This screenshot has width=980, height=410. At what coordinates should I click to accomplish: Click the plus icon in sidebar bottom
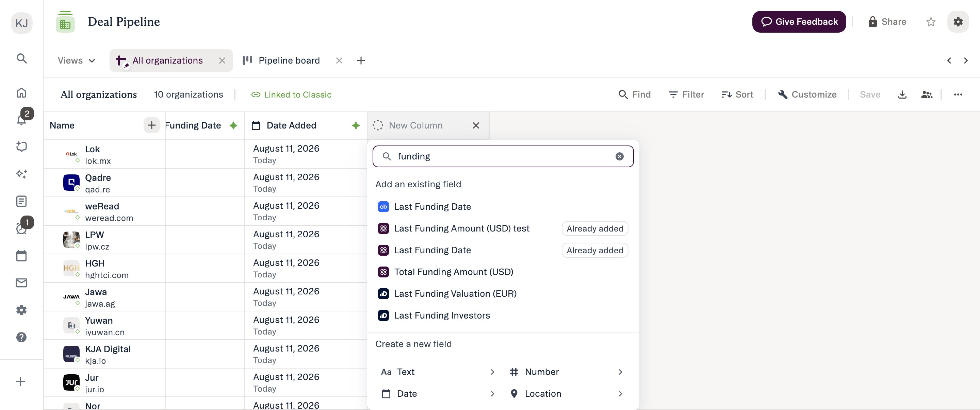pyautogui.click(x=20, y=381)
